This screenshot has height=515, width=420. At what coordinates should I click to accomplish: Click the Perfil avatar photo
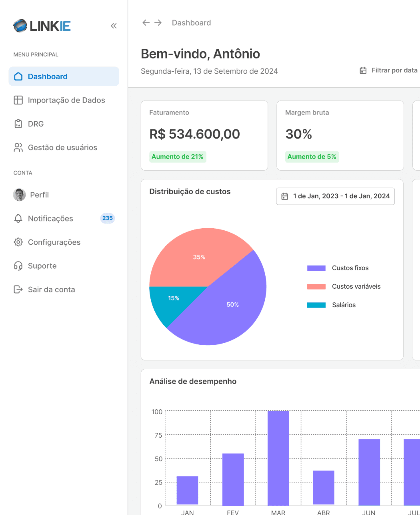click(x=19, y=195)
